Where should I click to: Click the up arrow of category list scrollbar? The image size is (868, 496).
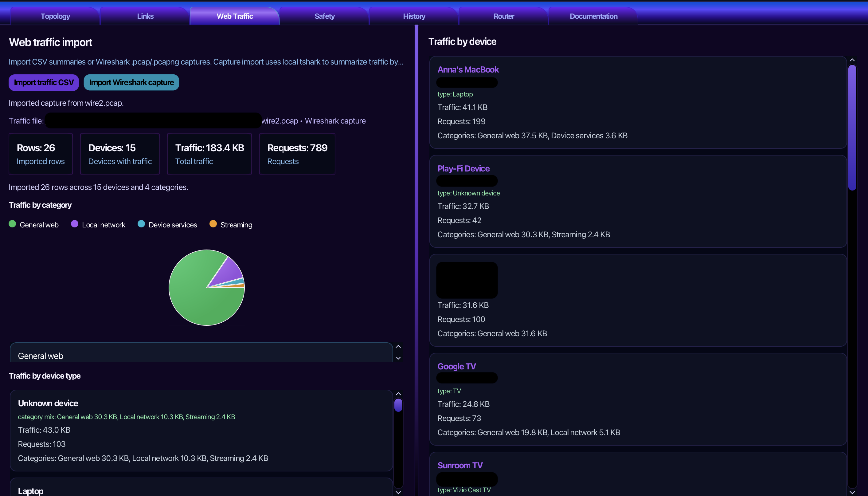tap(398, 346)
